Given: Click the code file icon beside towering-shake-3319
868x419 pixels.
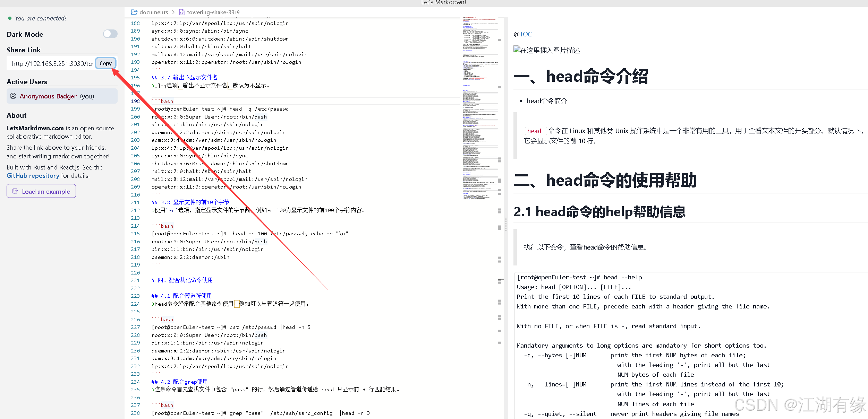Looking at the screenshot, I should click(182, 12).
